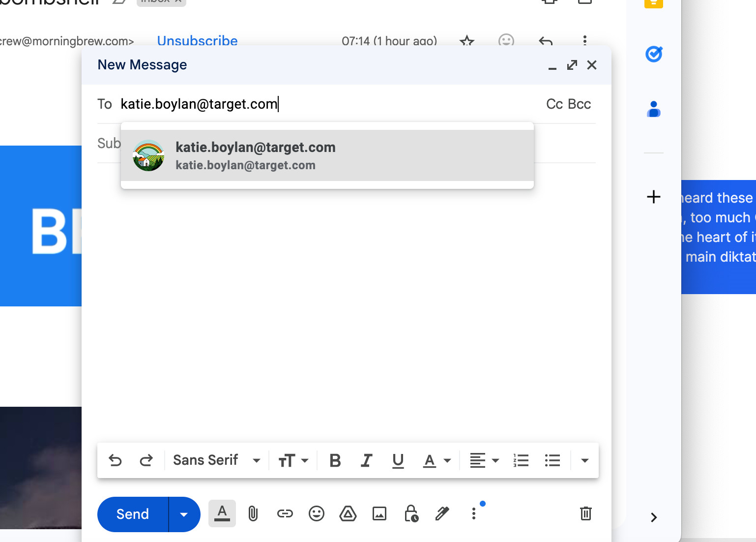Open the text alignment dropdown
This screenshot has width=756, height=542.
[484, 460]
